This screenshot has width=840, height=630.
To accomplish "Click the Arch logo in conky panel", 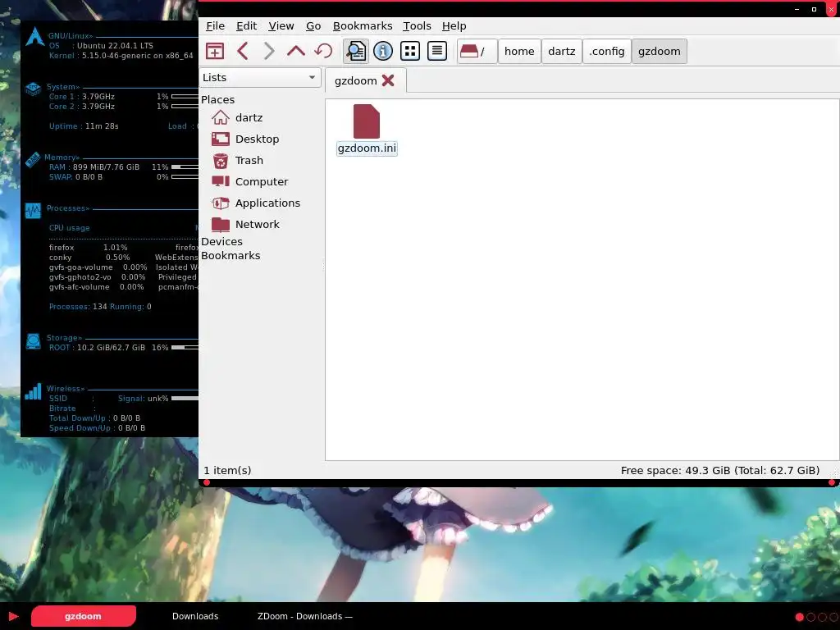I will pyautogui.click(x=34, y=36).
